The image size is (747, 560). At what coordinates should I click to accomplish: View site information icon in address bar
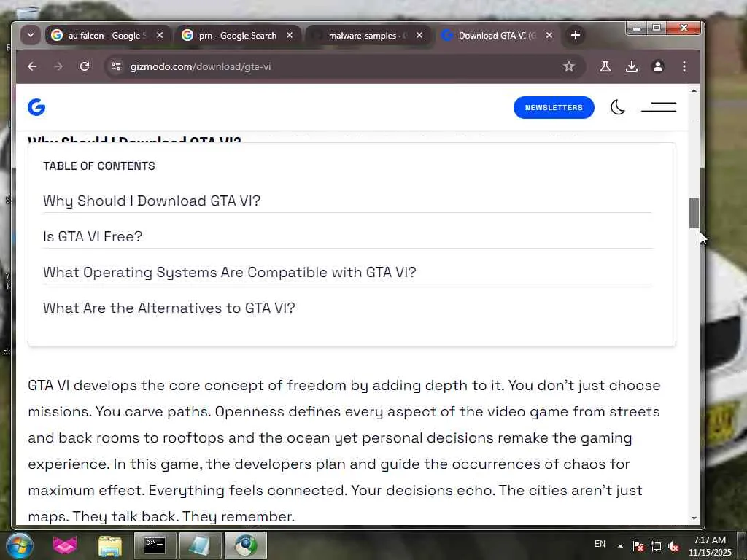coord(116,66)
